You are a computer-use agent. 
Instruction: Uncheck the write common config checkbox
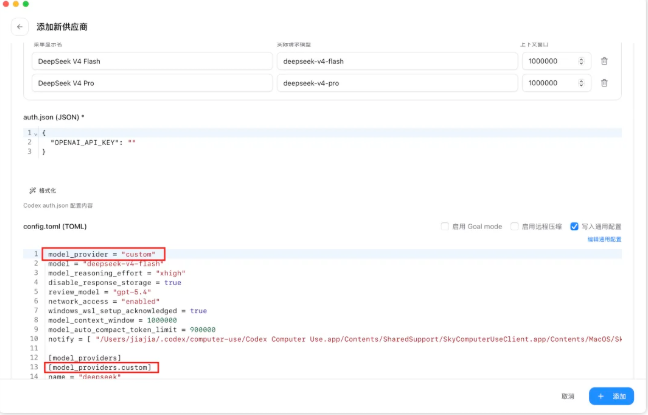(574, 227)
